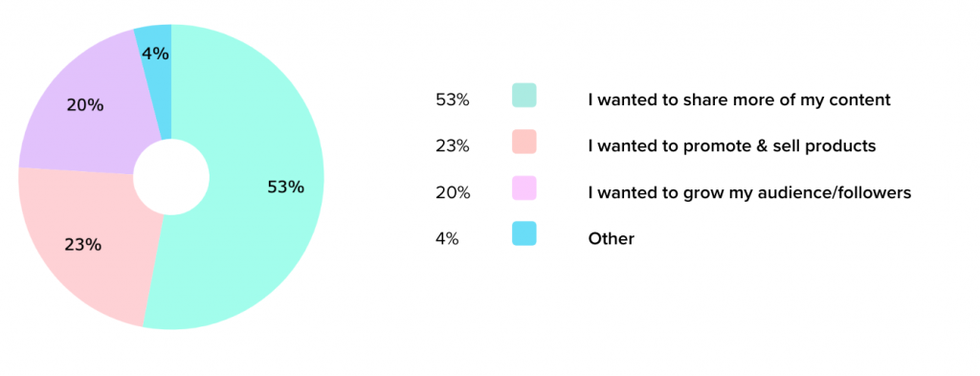Select the pink legend color swatch

pos(523,142)
